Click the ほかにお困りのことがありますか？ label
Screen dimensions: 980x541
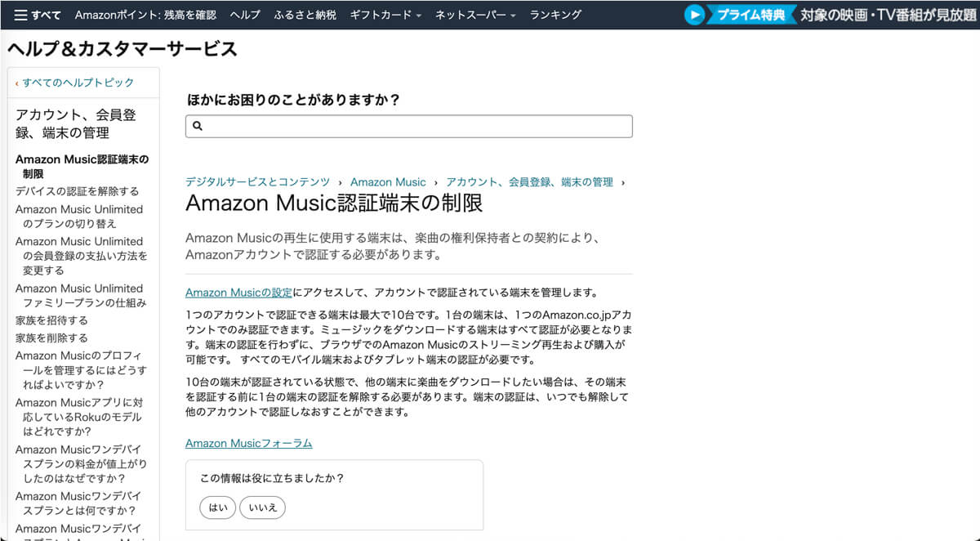coord(293,100)
